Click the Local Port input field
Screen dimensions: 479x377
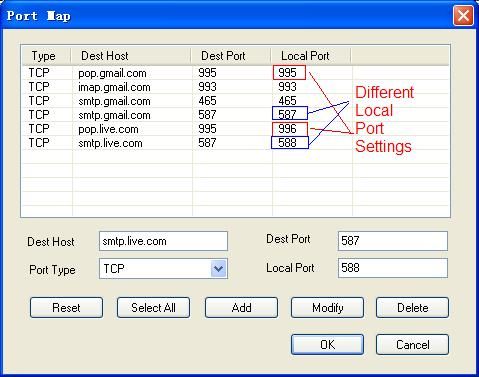pos(393,268)
